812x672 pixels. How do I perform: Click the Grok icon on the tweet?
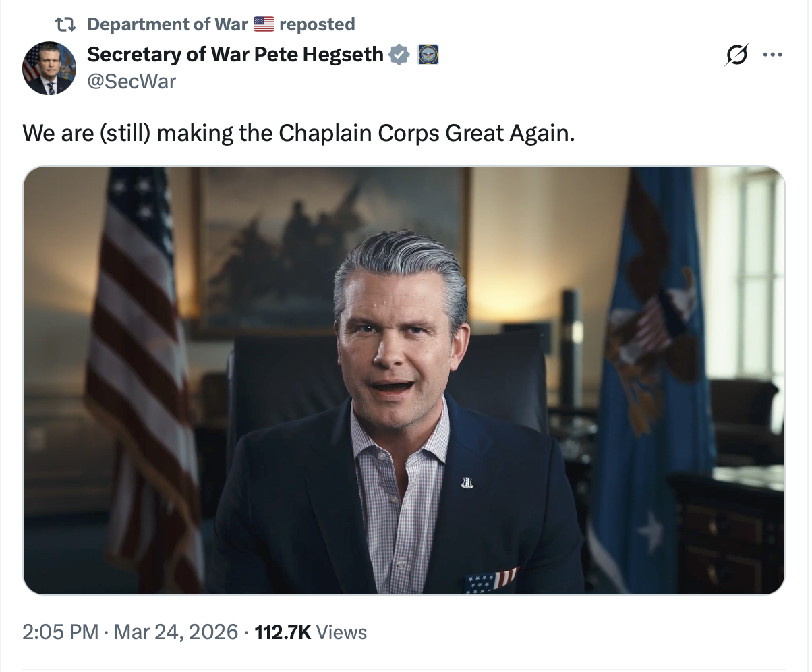point(736,54)
